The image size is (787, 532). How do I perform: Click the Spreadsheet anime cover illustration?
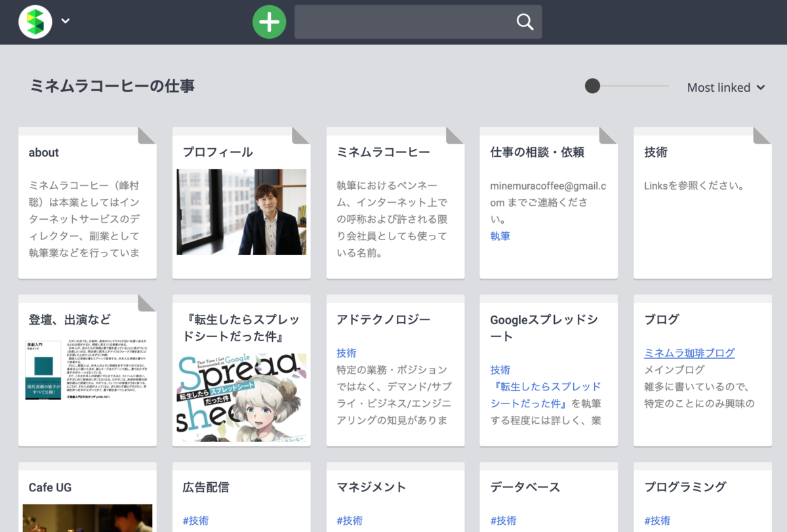pos(241,398)
